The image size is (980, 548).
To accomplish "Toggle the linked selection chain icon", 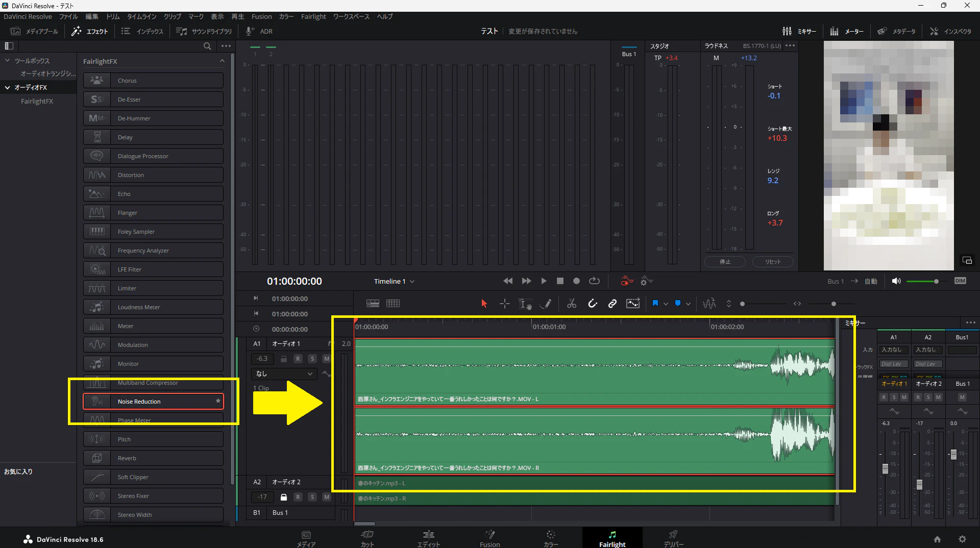I will coord(612,304).
